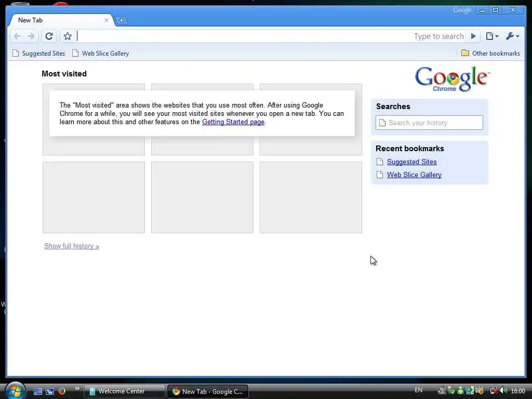Viewport: 532px width, 399px height.
Task: Open the Suggested Sites recent bookmark link
Action: tap(411, 162)
